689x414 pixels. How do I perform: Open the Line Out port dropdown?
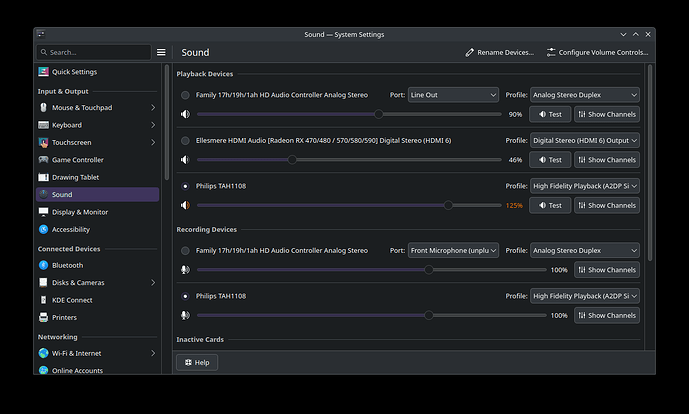[453, 95]
